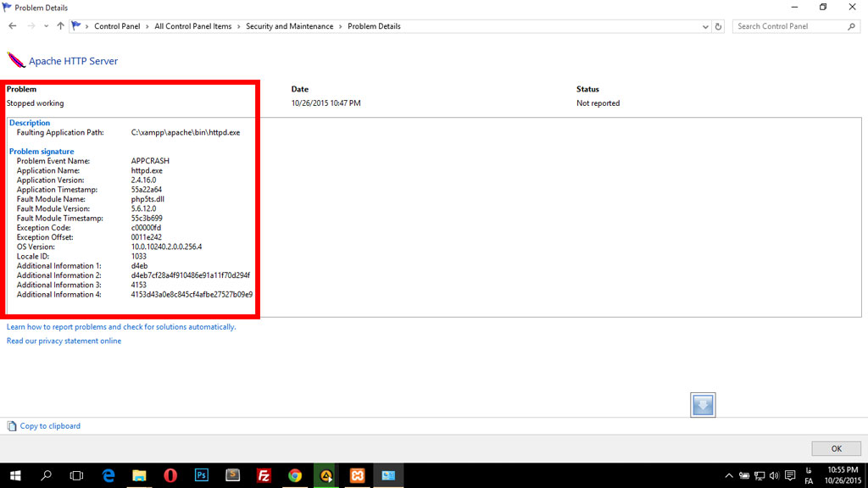
Task: Open the Action Center notifications icon
Action: pos(790,476)
